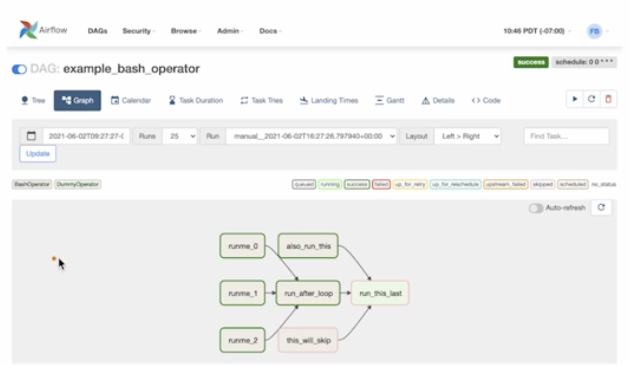This screenshot has width=630, height=366.
Task: Open the Browse dropdown menu
Action: (186, 31)
